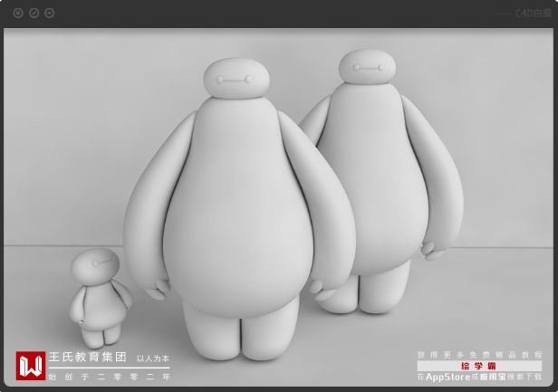This screenshot has width=558, height=392.
Task: Click the "始创于二零零二年" text
Action: click(110, 377)
